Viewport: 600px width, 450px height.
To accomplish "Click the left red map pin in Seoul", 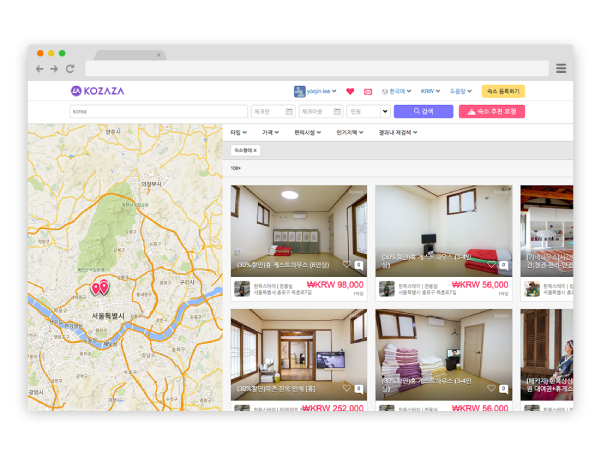I will 96,288.
